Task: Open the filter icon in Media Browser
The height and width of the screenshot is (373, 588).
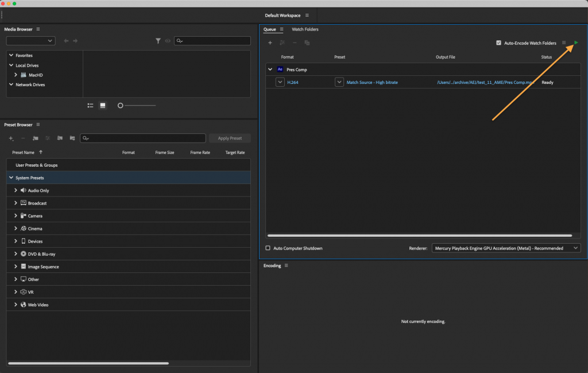Action: [x=158, y=41]
